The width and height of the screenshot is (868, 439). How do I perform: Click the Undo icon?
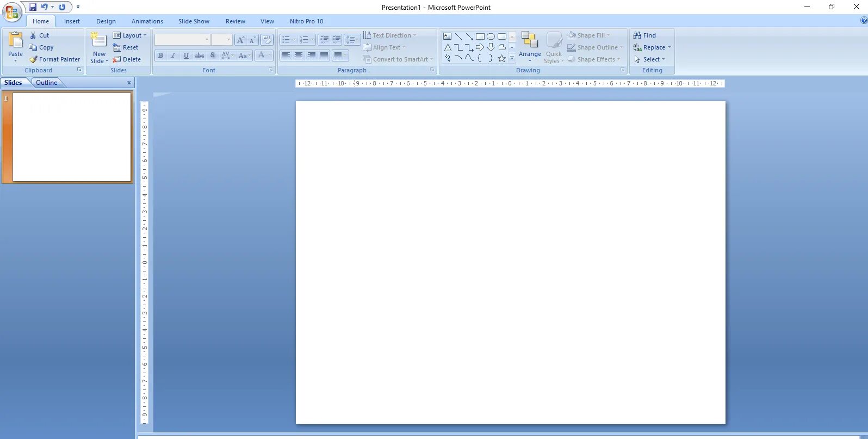pos(45,7)
